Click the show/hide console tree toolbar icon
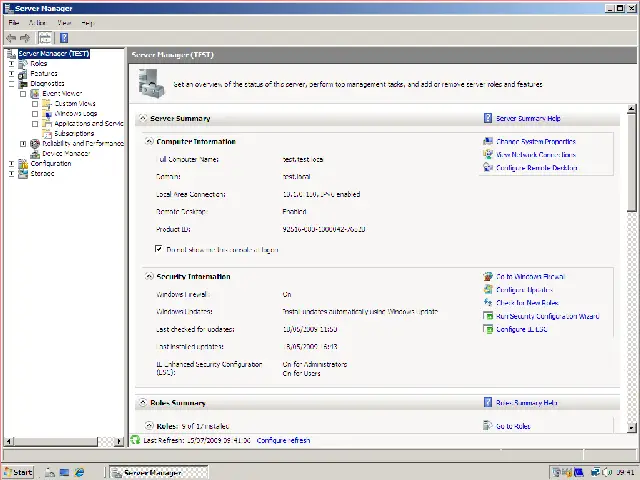 45,38
